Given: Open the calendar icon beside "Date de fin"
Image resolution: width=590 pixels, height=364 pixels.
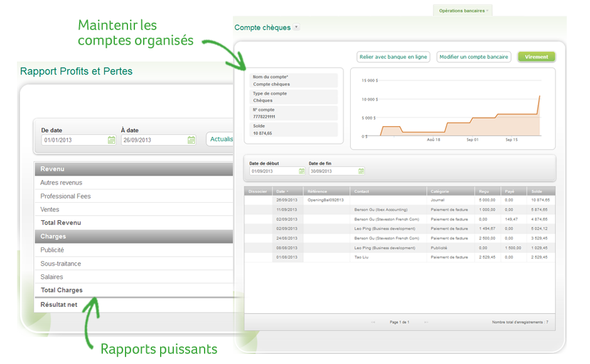Looking at the screenshot, I should [x=360, y=170].
